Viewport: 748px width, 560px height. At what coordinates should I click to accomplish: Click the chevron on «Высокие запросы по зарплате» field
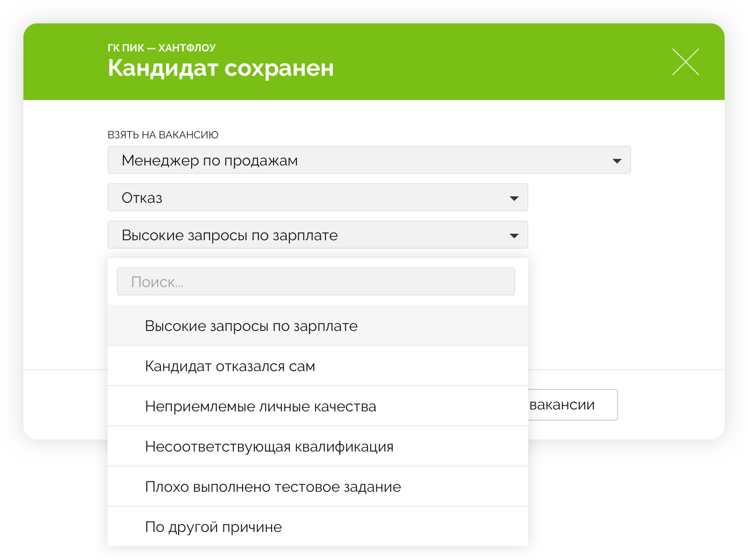tap(514, 235)
